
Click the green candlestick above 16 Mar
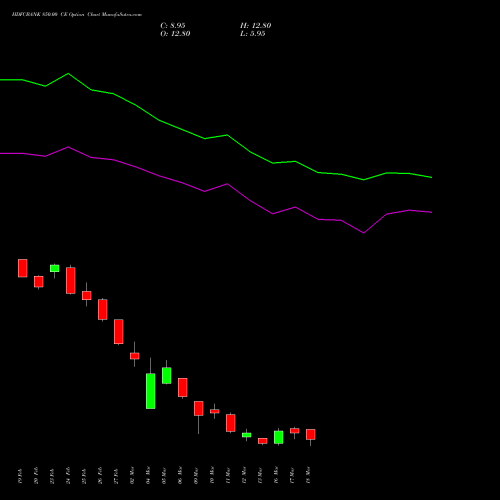[x=279, y=437]
